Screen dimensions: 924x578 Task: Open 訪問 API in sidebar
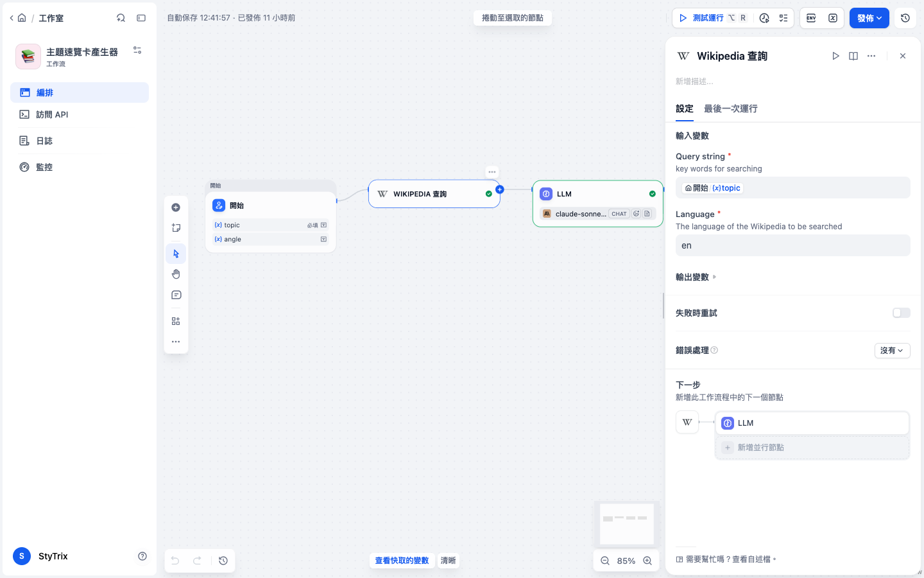pos(80,114)
